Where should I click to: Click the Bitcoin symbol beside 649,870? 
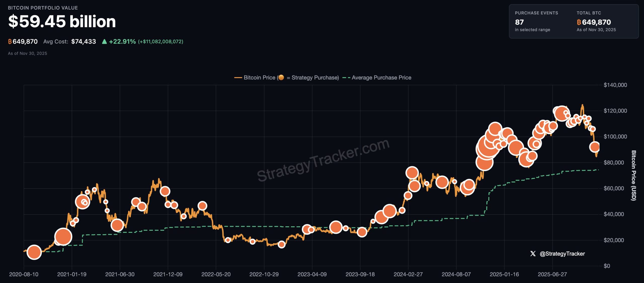(x=10, y=42)
